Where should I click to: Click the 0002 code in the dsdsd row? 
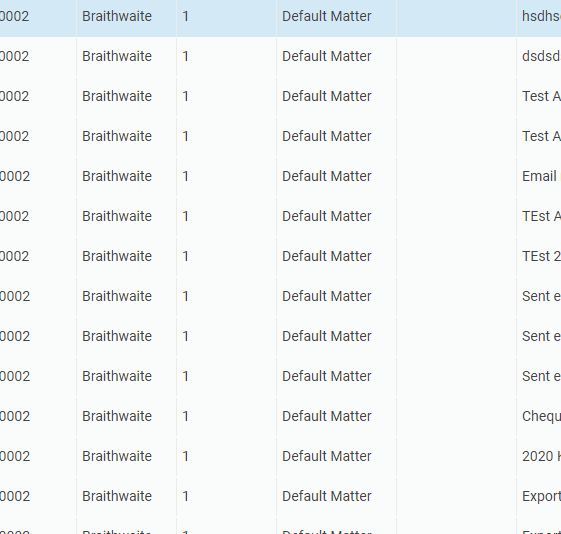[15, 57]
